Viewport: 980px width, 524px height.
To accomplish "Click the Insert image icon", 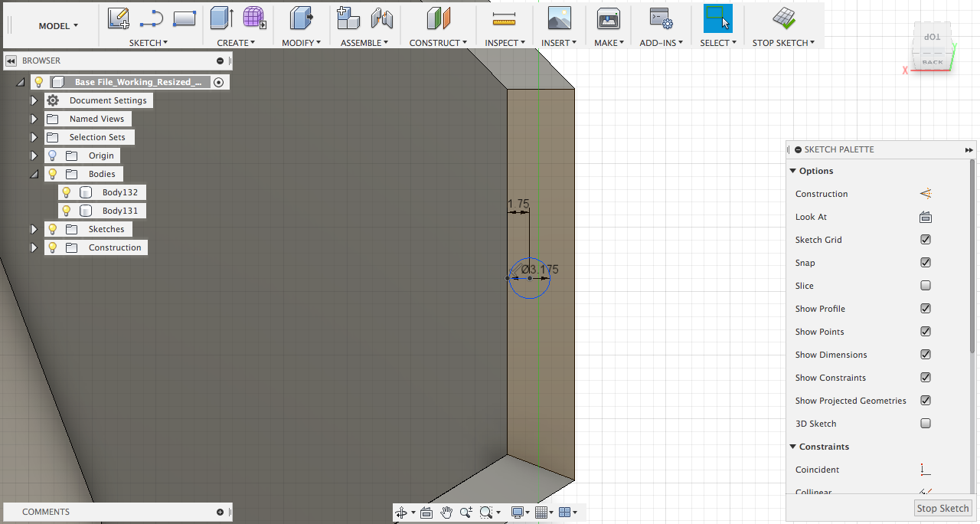I will tap(560, 18).
